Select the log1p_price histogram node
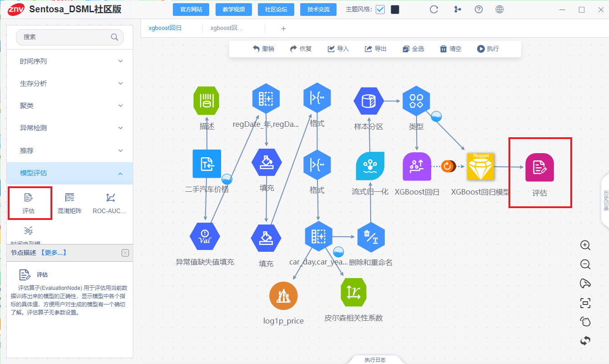This screenshot has height=364, width=609. (283, 295)
